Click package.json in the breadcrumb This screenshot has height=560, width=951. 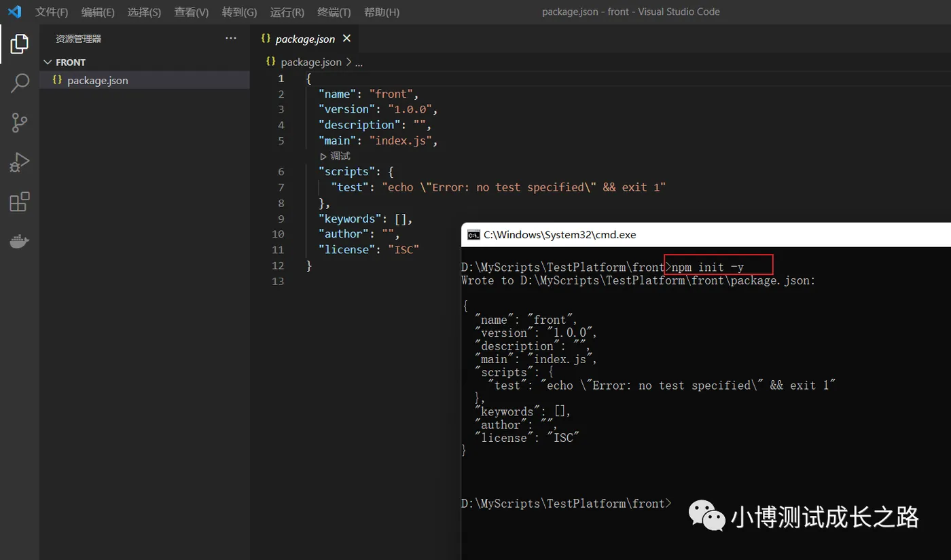pos(311,62)
